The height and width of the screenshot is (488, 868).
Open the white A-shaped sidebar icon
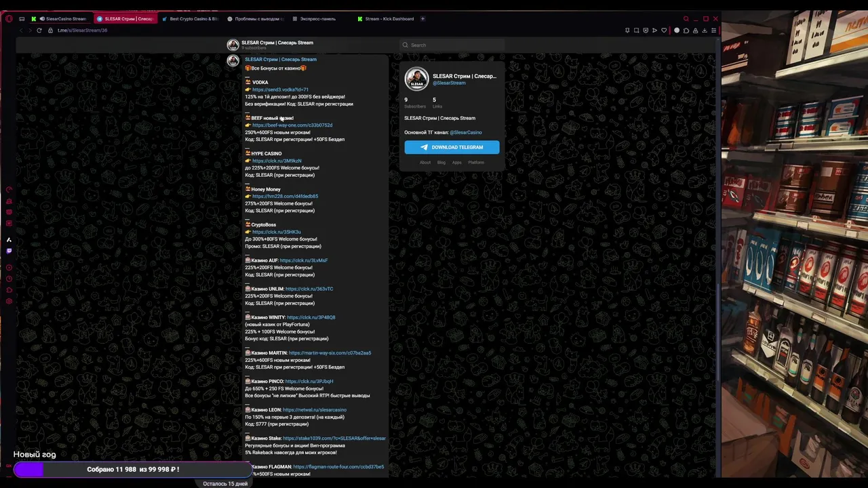point(9,240)
